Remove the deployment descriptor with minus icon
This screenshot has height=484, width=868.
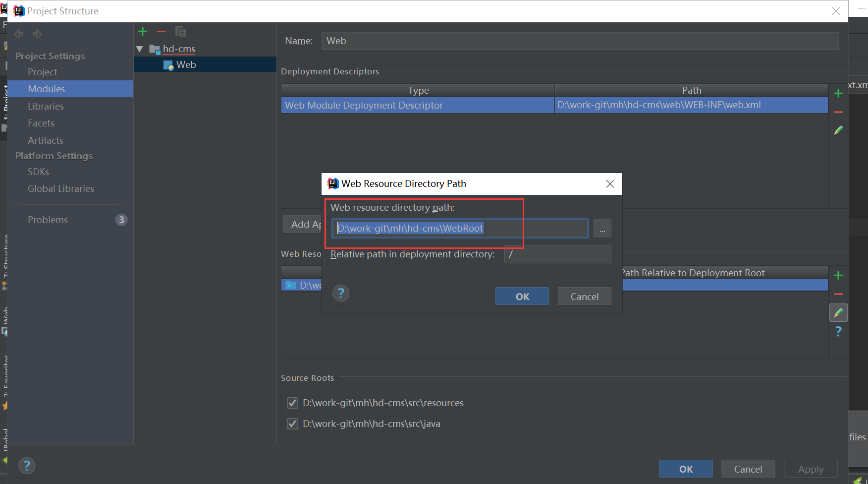[x=838, y=112]
